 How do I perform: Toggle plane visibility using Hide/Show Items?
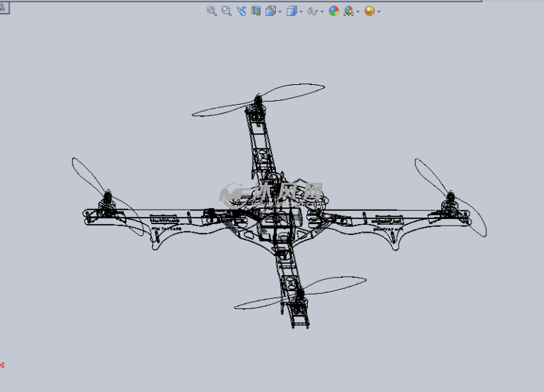[x=312, y=11]
